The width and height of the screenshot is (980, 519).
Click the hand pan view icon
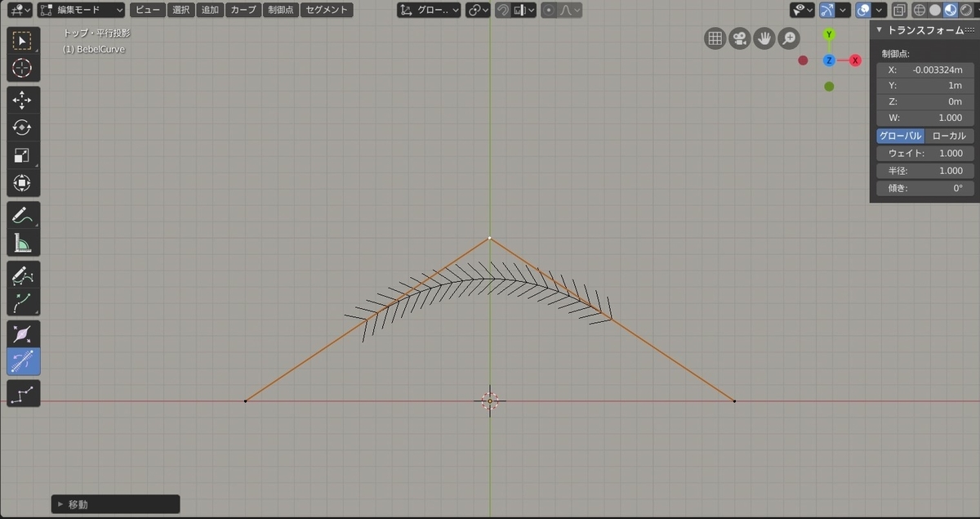764,38
